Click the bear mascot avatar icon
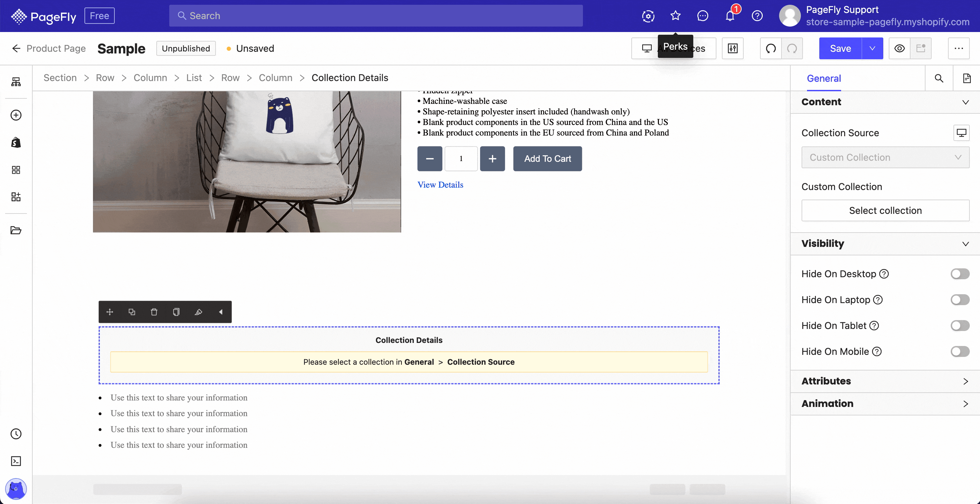 click(x=16, y=488)
